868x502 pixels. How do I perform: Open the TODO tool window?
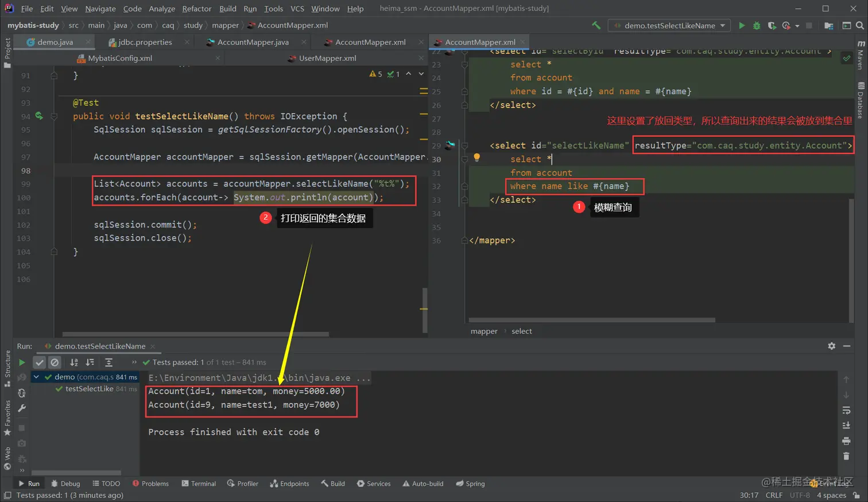click(106, 484)
